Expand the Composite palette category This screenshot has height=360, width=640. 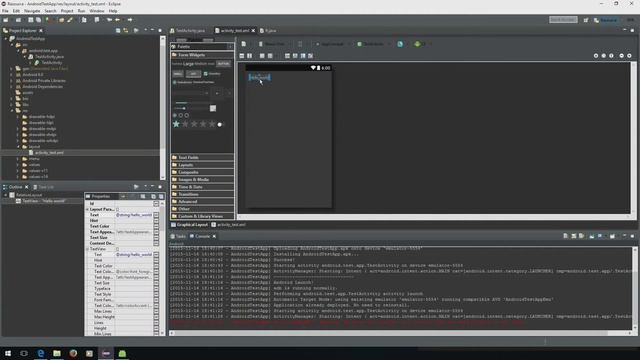click(202, 172)
